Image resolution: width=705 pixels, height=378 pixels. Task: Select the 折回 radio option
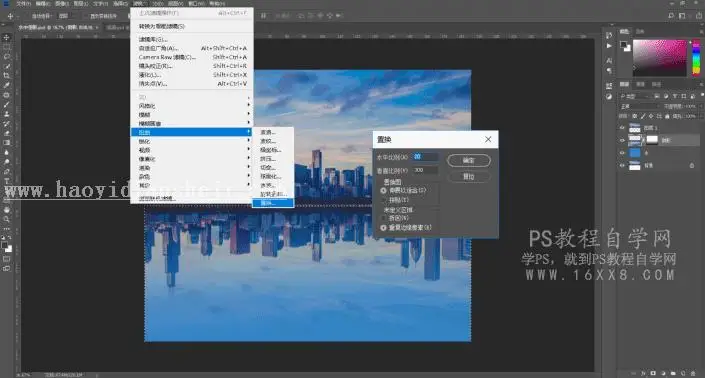click(x=384, y=218)
